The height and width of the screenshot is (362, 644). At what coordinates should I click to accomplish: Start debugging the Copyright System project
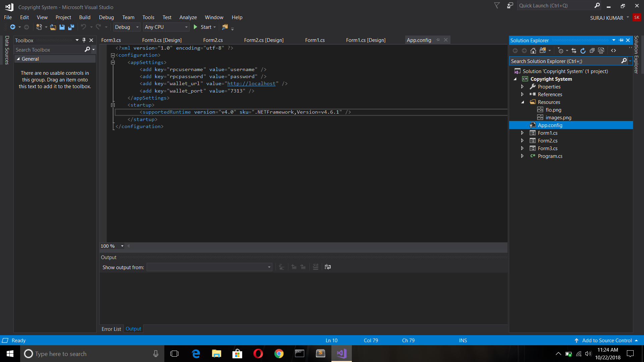coord(205,27)
